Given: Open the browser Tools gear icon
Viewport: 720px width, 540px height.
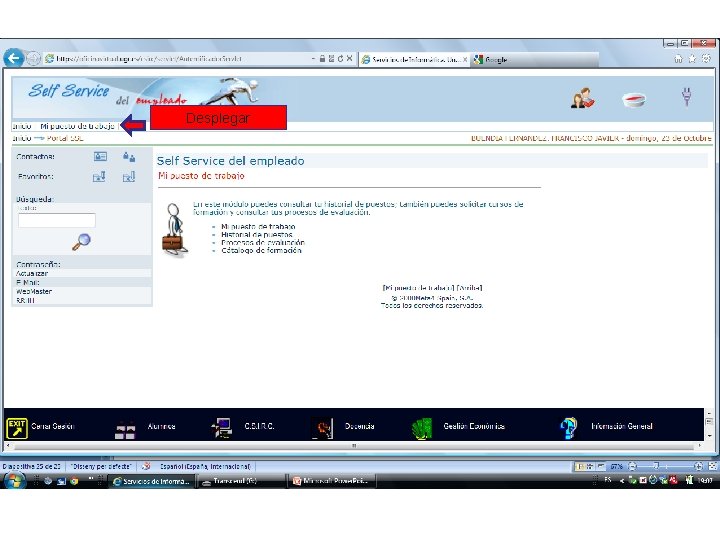Looking at the screenshot, I should 706,58.
